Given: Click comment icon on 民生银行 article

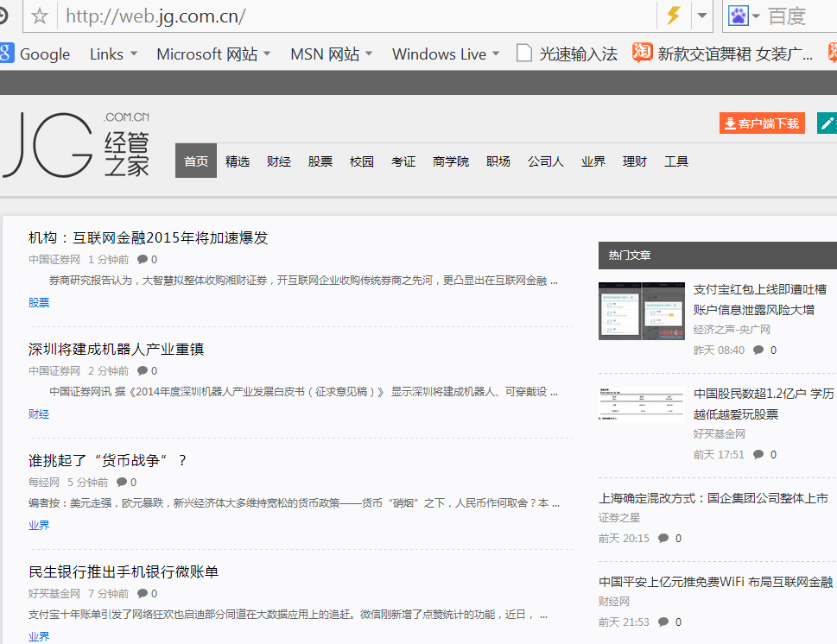Looking at the screenshot, I should coord(143,594).
